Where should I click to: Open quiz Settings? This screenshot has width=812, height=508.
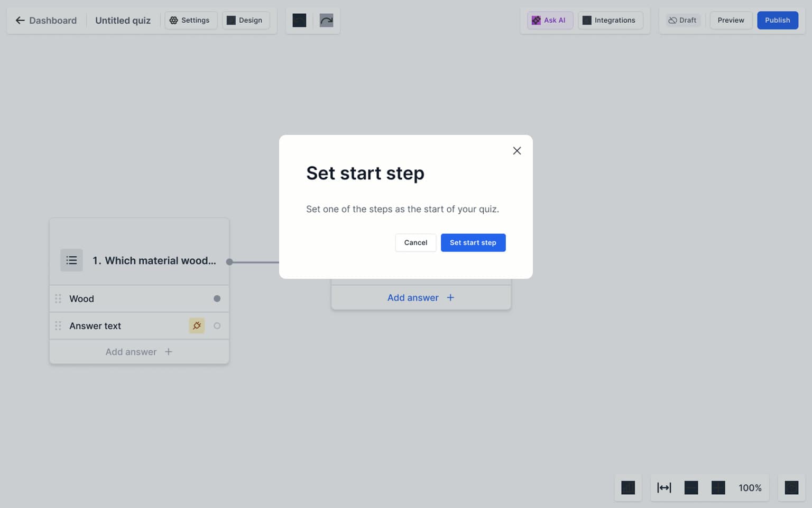pyautogui.click(x=190, y=20)
